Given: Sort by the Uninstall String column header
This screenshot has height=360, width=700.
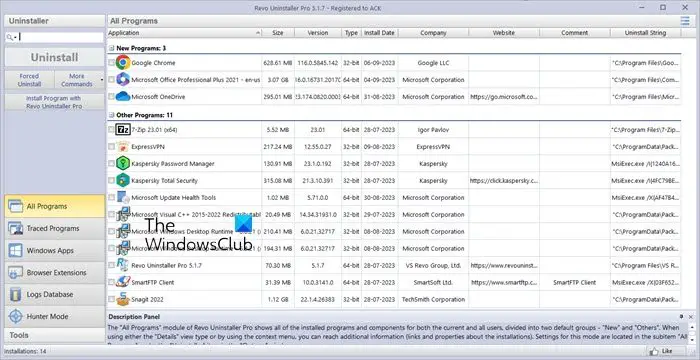Looking at the screenshot, I should coord(646,33).
